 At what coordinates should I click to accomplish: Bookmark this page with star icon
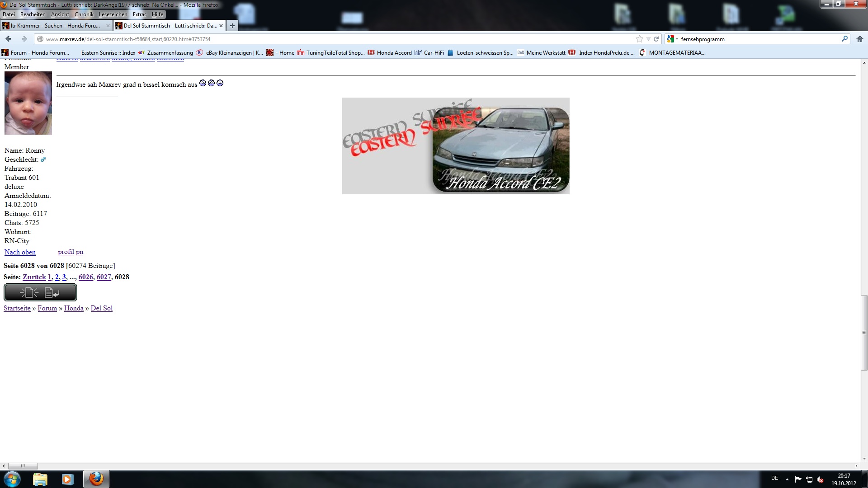639,39
